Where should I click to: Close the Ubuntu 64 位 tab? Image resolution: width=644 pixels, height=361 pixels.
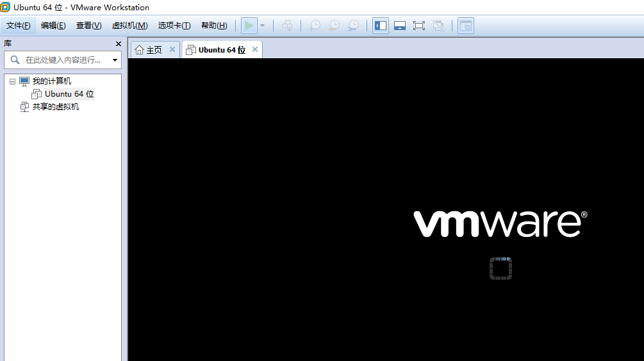pyautogui.click(x=255, y=49)
